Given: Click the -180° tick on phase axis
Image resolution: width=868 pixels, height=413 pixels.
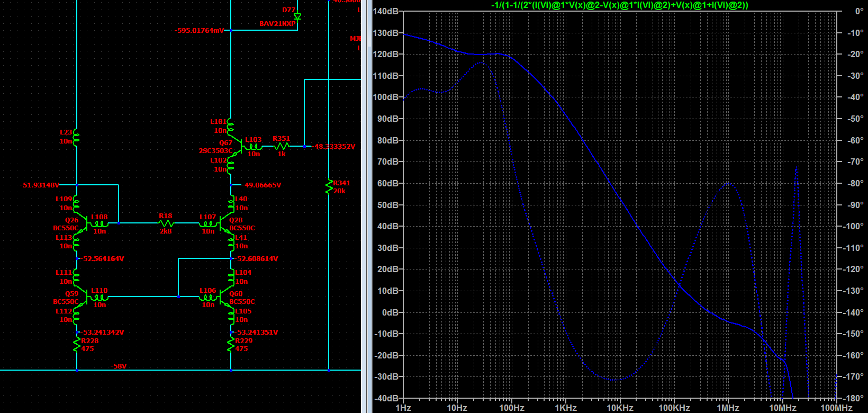Looking at the screenshot, I should tap(853, 398).
